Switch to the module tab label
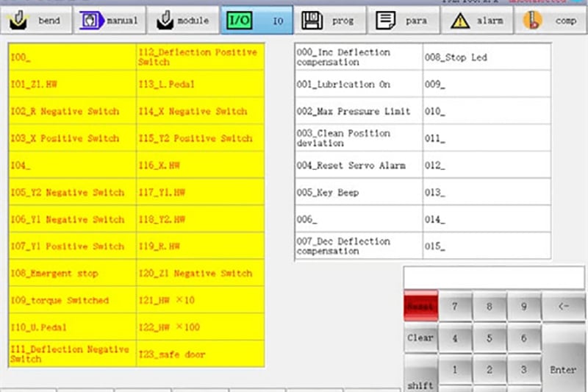The height and width of the screenshot is (392, 588). click(193, 21)
